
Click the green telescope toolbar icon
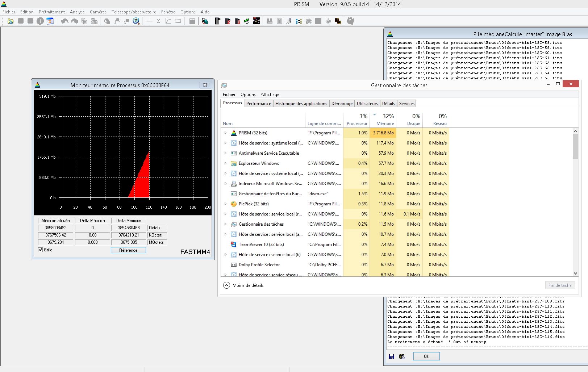(x=247, y=21)
